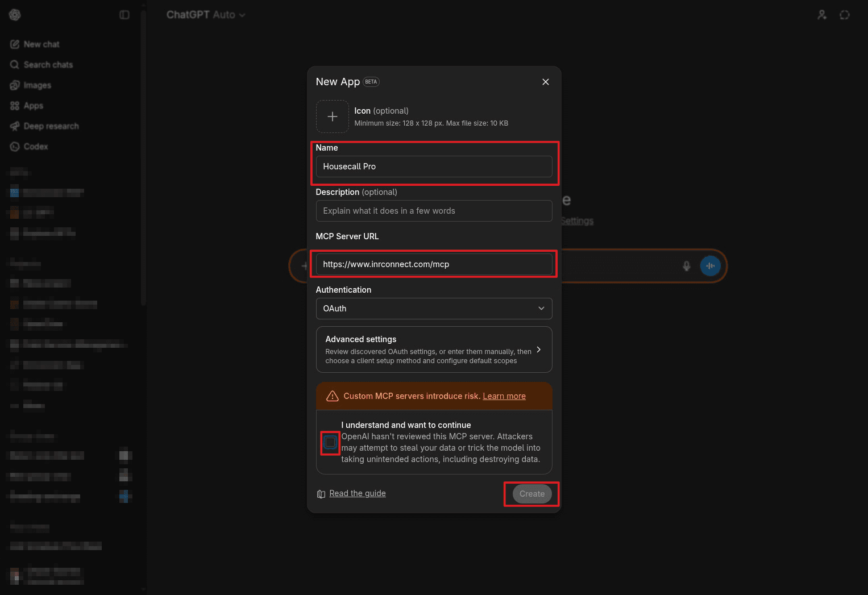
Task: Open the Authentication OAuth dropdown
Action: point(434,309)
